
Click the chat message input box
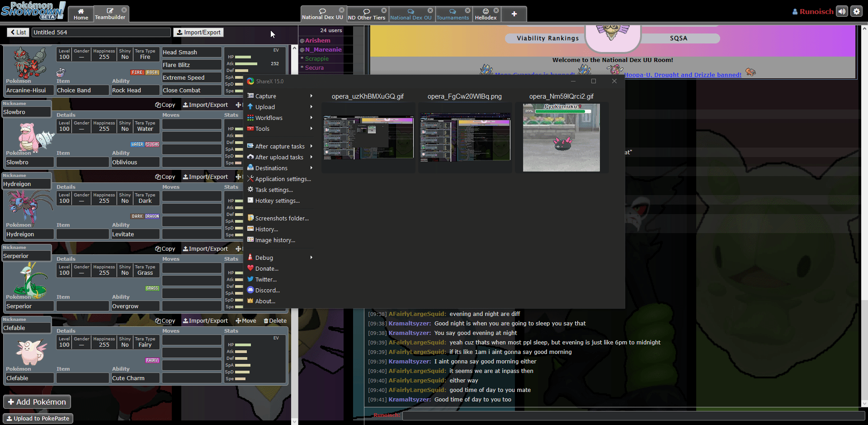[x=633, y=415]
